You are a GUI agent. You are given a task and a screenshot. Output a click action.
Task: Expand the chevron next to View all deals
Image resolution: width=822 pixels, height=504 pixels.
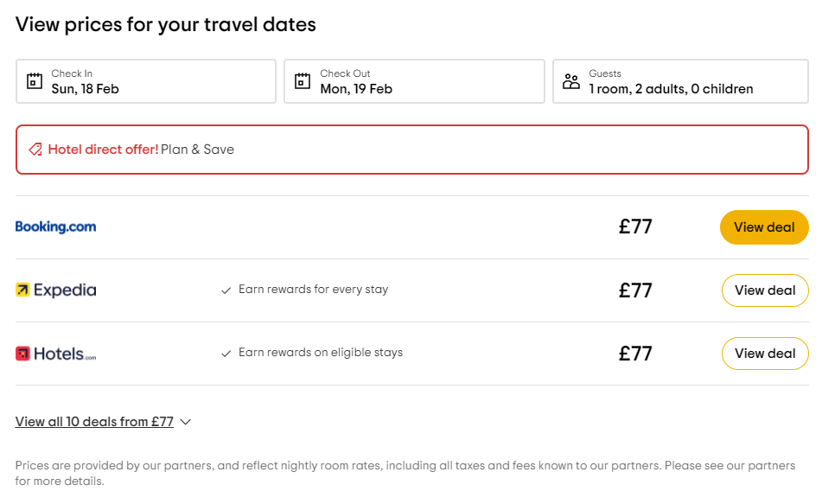click(185, 422)
